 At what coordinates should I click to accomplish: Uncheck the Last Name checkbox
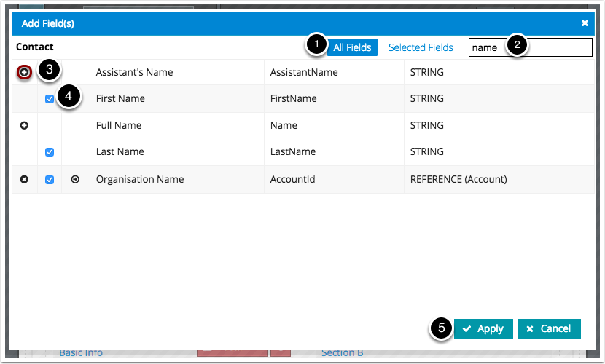(50, 152)
